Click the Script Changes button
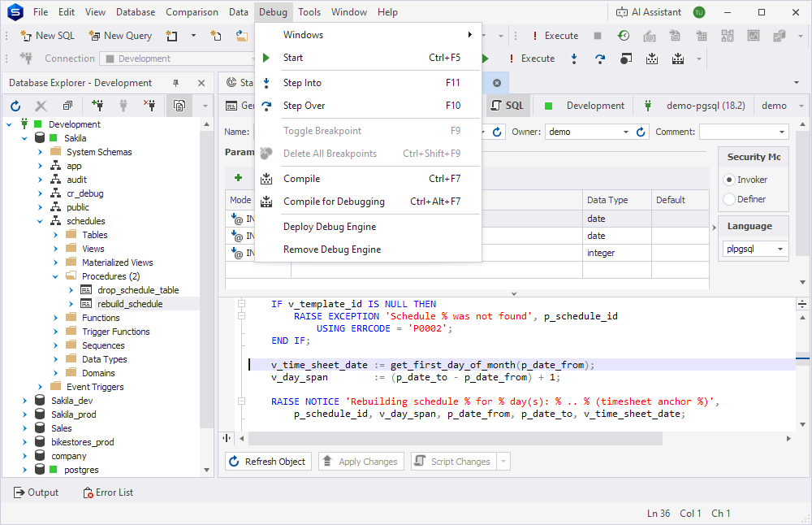The height and width of the screenshot is (525, 812). [x=454, y=462]
